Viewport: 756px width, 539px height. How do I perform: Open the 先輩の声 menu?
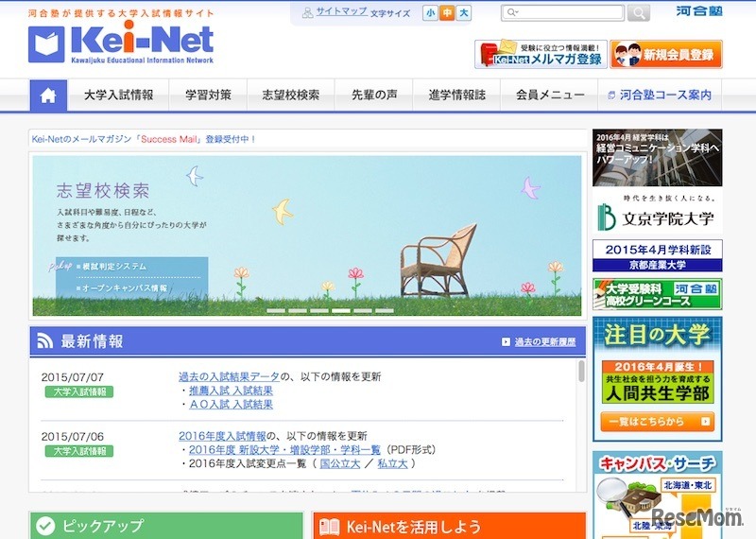(x=374, y=96)
